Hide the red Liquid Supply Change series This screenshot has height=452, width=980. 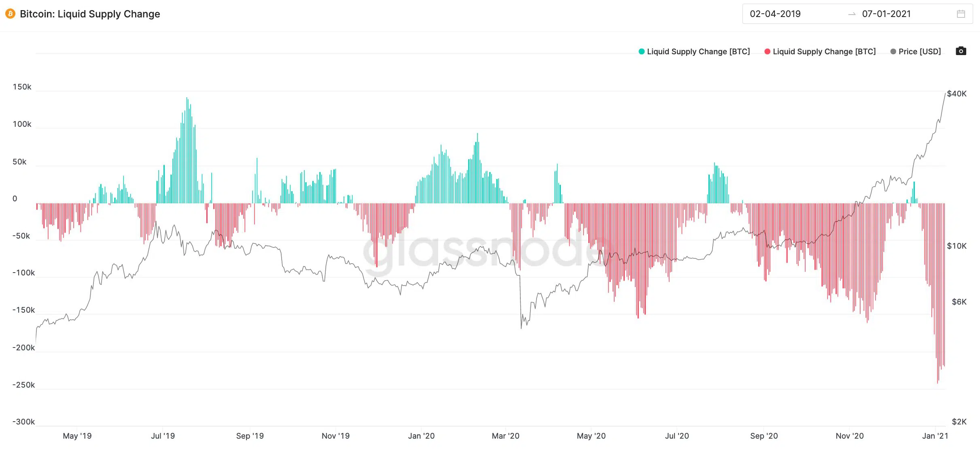coord(820,51)
